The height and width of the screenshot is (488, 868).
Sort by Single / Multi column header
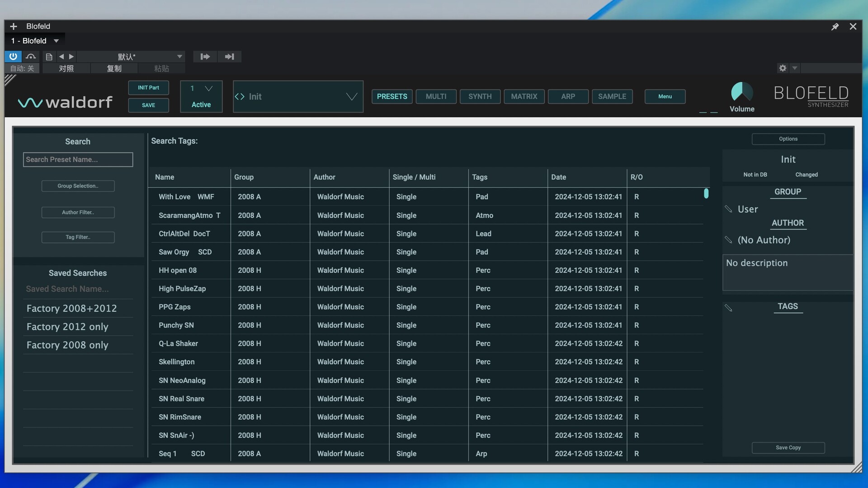tap(429, 178)
